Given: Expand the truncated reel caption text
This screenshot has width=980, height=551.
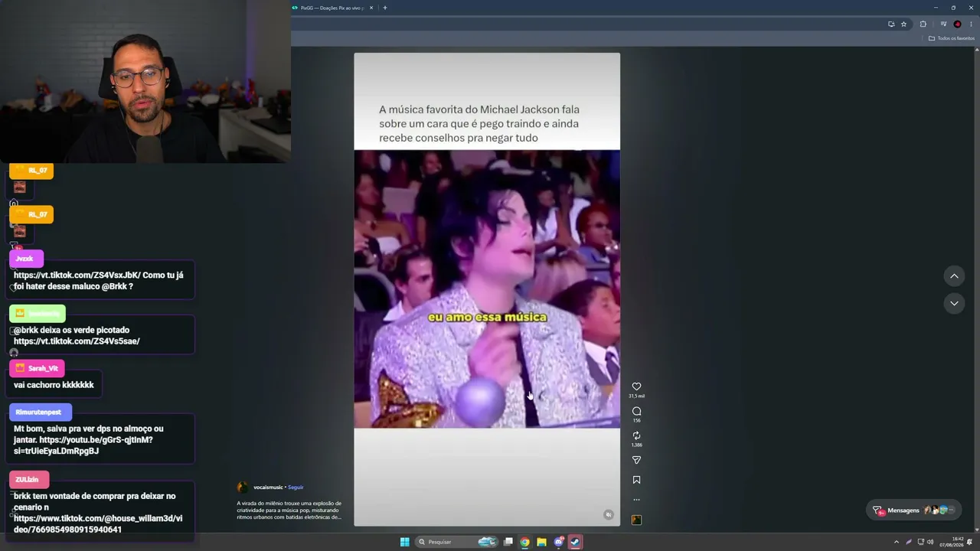Looking at the screenshot, I should [289, 510].
